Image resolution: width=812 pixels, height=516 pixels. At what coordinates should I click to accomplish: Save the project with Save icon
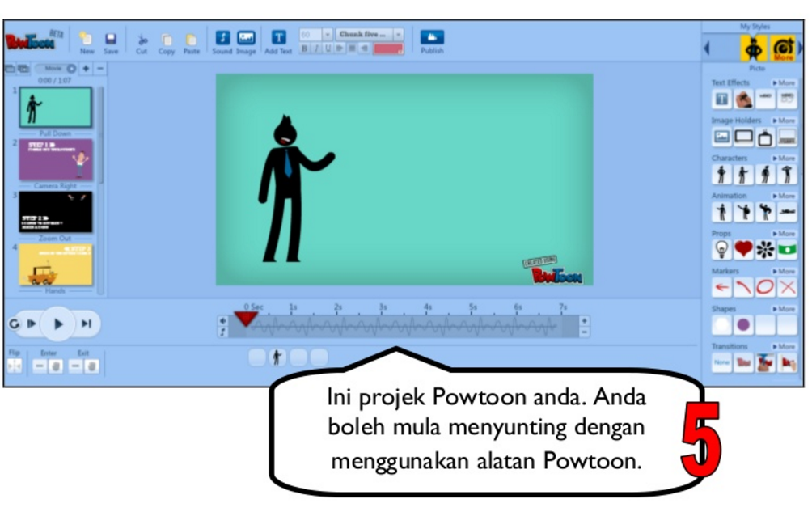[x=111, y=39]
